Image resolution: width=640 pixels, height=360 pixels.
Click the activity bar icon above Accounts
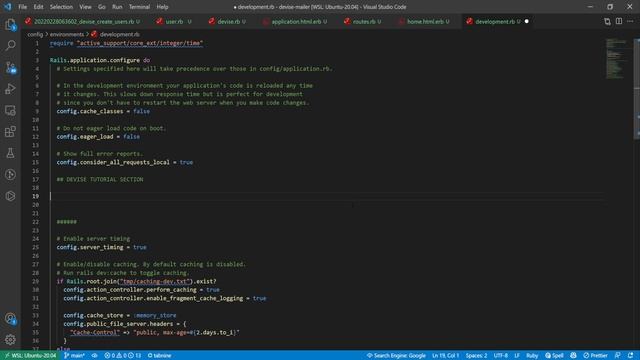click(x=10, y=196)
